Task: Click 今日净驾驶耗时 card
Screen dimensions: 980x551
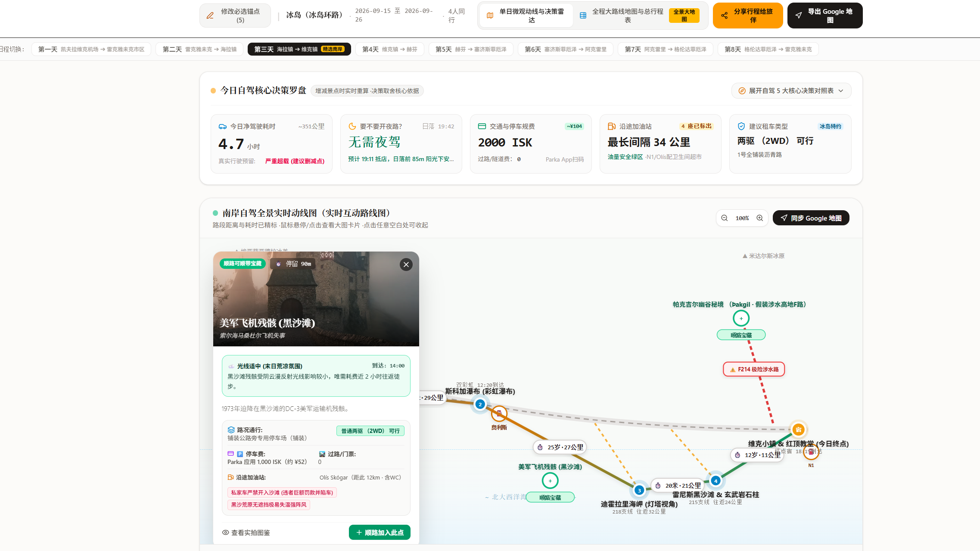Action: tap(271, 144)
